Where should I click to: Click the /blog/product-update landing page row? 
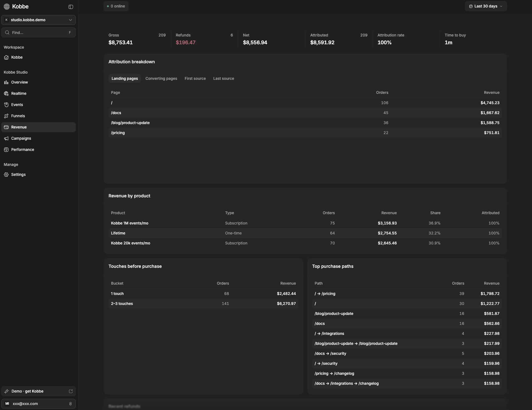coord(305,123)
